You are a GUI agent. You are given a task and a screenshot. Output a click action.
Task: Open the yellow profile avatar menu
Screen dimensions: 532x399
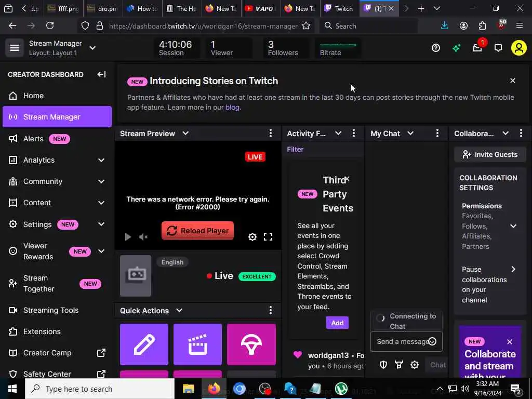click(519, 48)
